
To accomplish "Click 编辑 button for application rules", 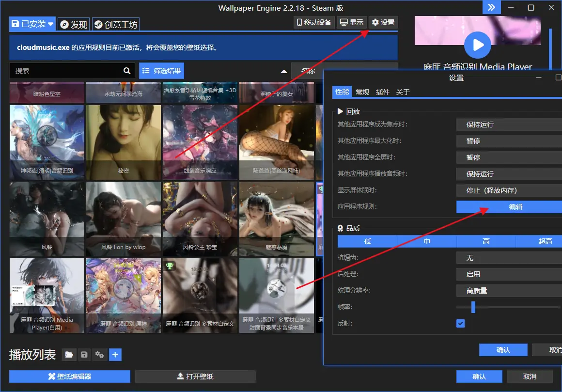I will click(x=509, y=207).
